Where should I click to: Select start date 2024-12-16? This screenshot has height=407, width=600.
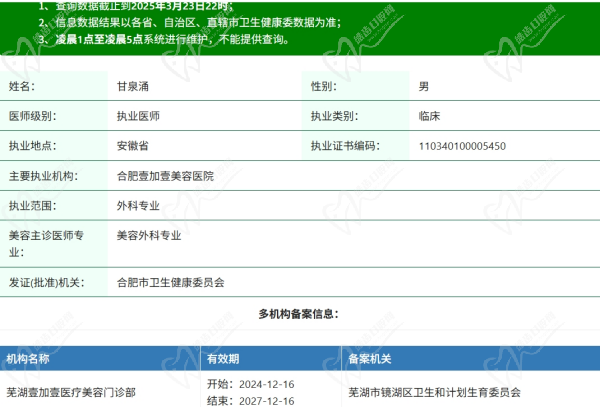coord(267,384)
